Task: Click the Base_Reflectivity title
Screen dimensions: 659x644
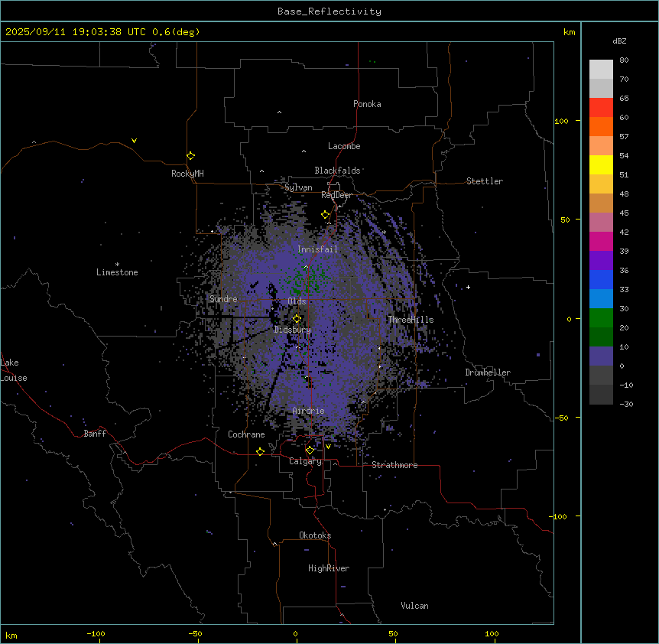Action: click(x=329, y=11)
